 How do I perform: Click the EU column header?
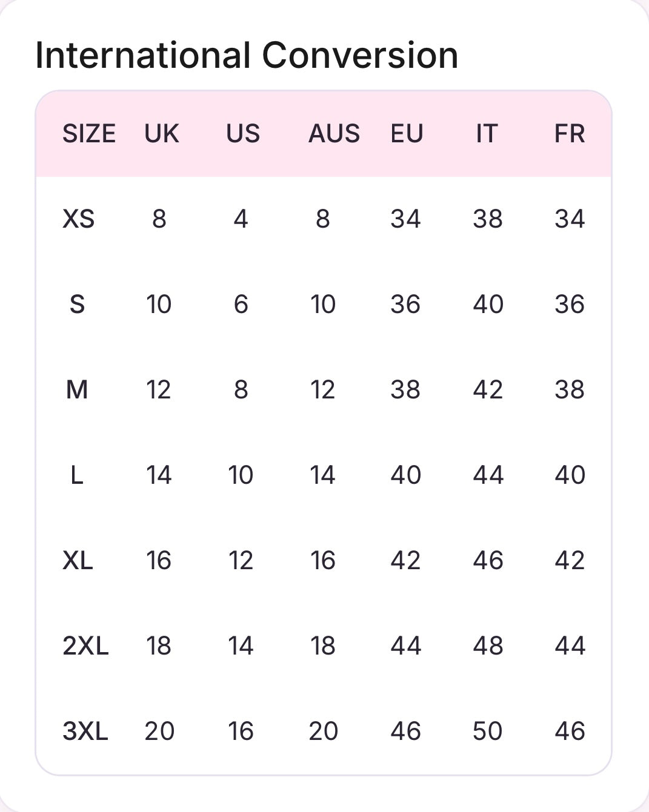[x=407, y=134]
